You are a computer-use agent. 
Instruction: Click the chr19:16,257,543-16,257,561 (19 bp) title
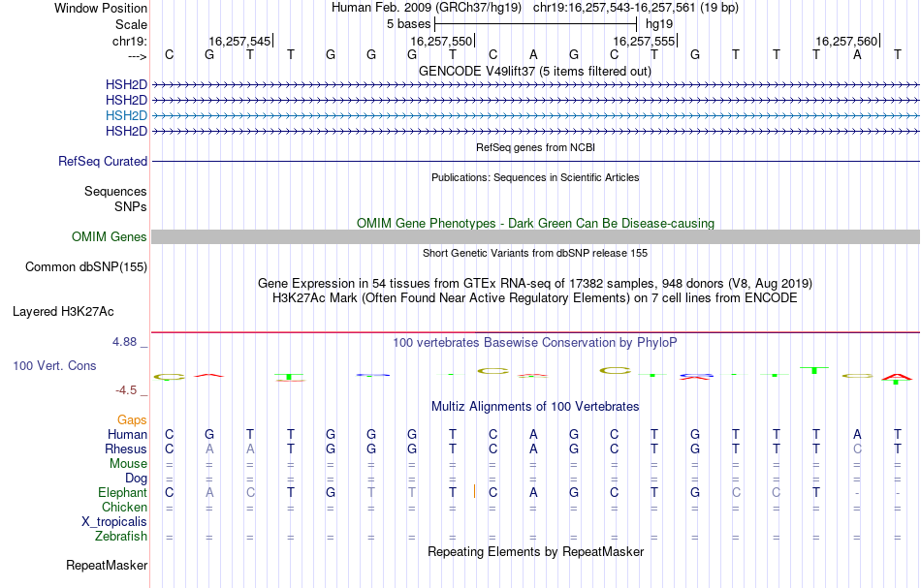(x=636, y=8)
